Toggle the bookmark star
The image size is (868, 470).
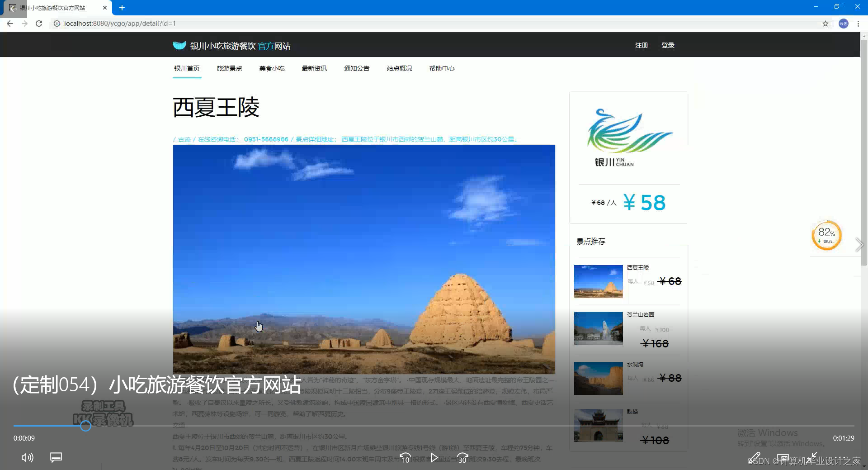pos(826,24)
